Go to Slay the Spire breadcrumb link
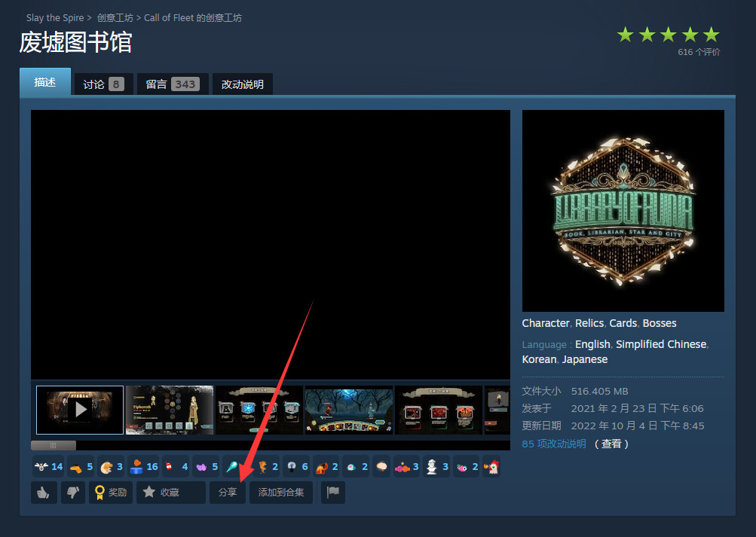 pyautogui.click(x=55, y=18)
